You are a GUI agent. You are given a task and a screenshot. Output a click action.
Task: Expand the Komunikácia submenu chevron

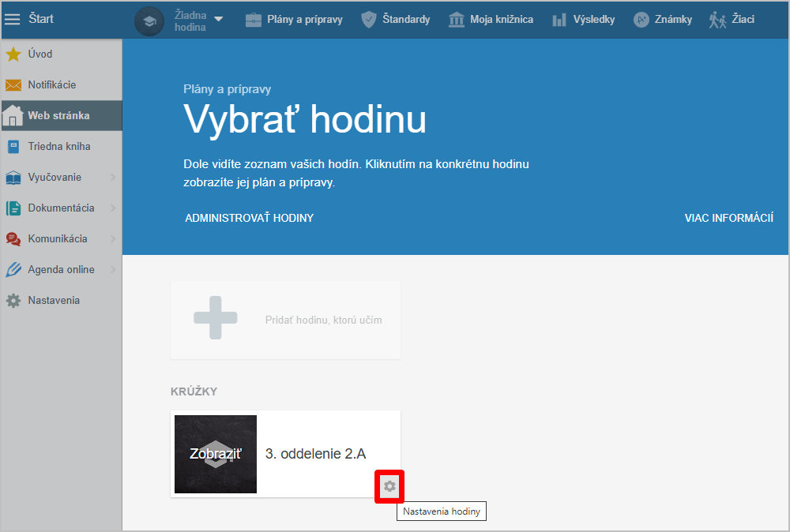pyautogui.click(x=113, y=238)
